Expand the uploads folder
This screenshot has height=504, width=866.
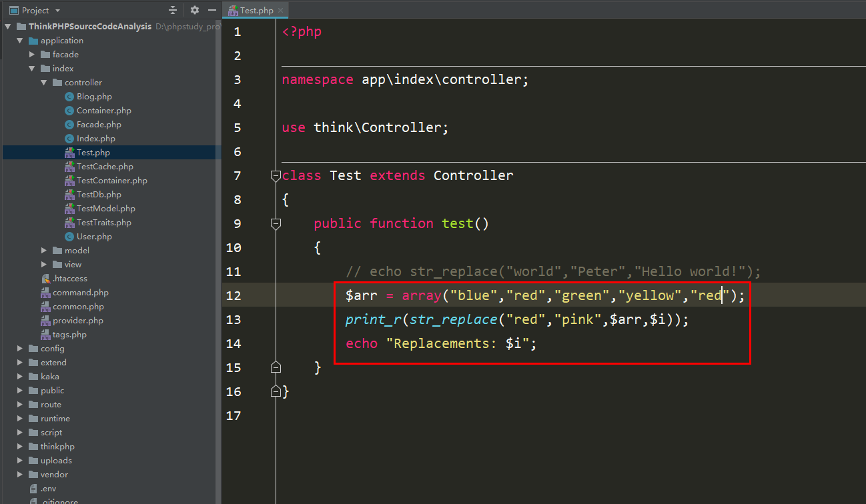(20, 461)
